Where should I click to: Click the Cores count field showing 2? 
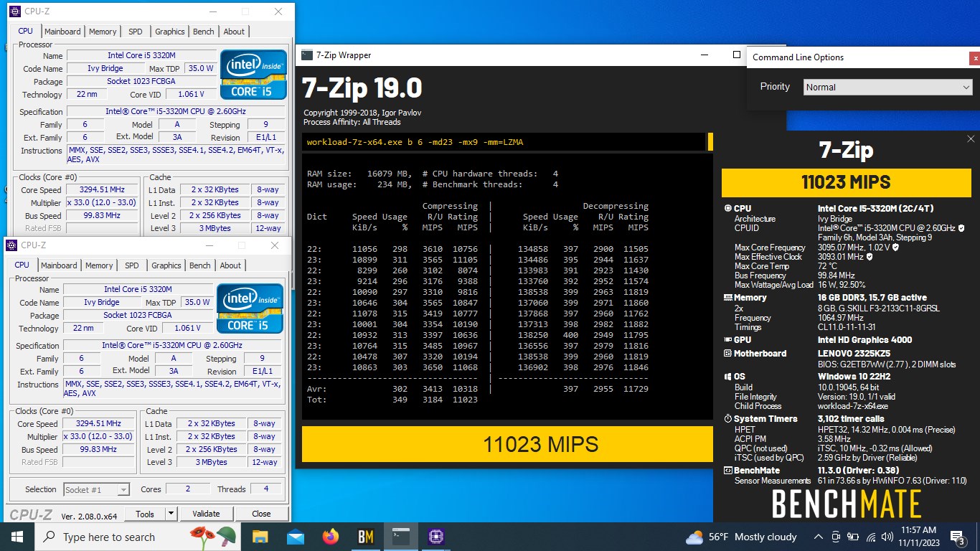[188, 489]
